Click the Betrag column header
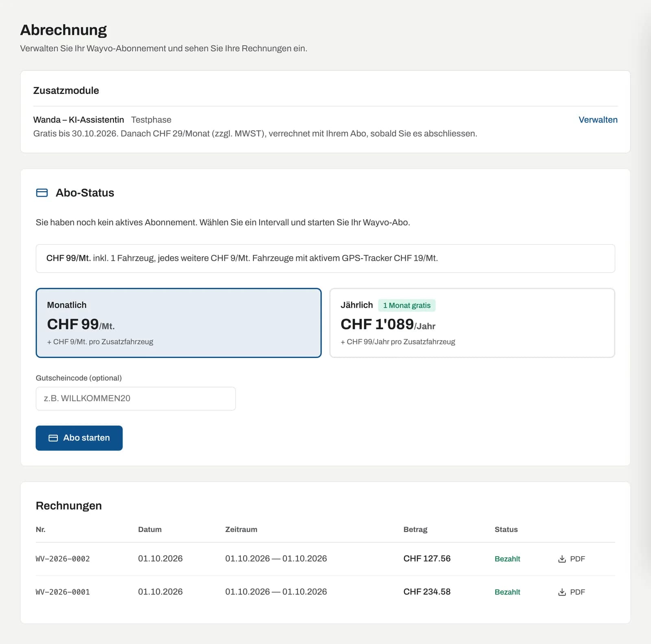This screenshot has width=651, height=644. pos(415,529)
